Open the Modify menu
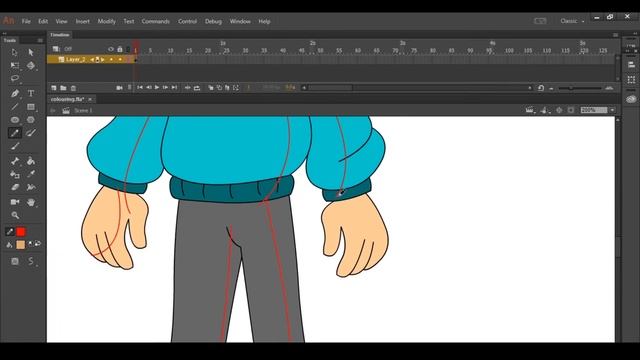The image size is (640, 360). click(107, 21)
